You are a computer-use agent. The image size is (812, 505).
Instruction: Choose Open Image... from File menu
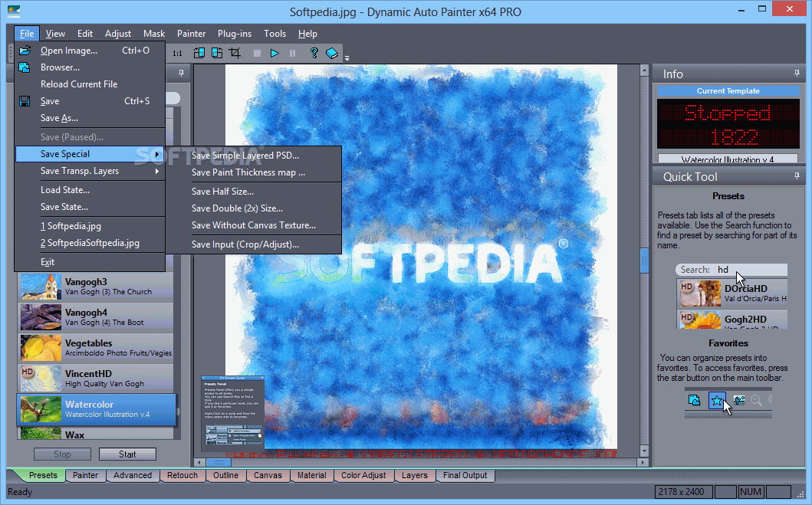(x=90, y=50)
